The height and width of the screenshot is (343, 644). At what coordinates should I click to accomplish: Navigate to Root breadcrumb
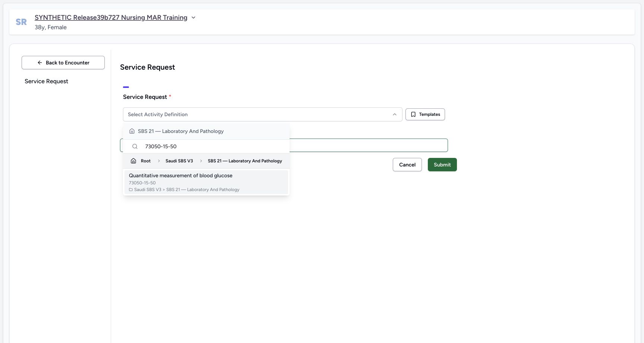point(146,161)
